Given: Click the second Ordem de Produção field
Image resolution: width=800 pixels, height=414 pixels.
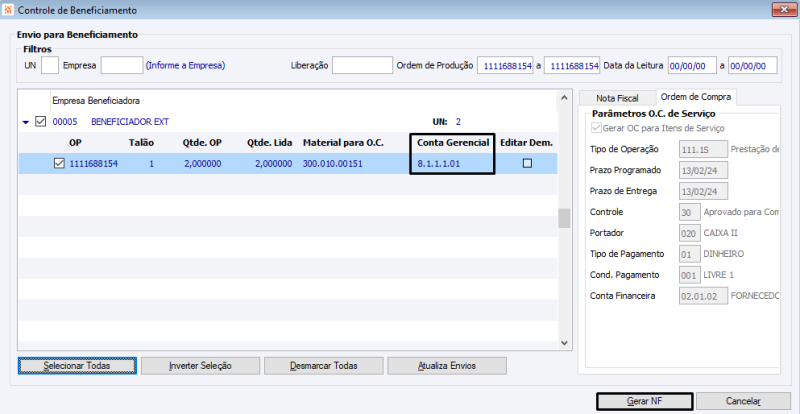Looking at the screenshot, I should [571, 66].
